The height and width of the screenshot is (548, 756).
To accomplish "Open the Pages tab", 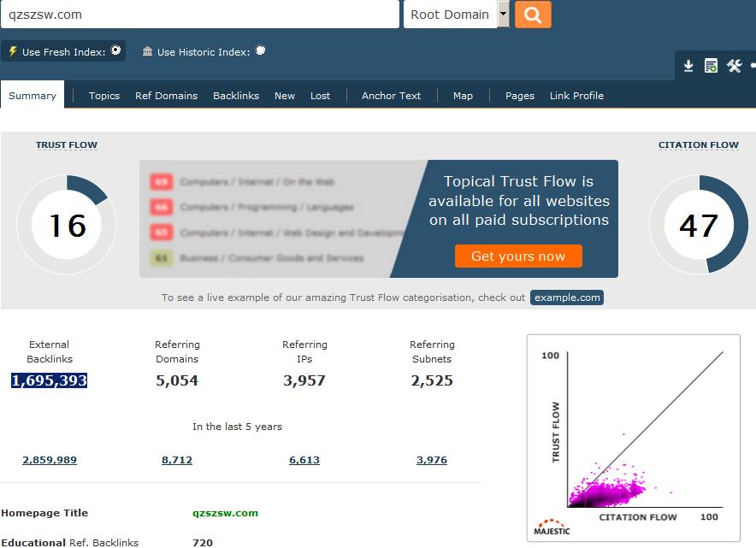I will 520,96.
